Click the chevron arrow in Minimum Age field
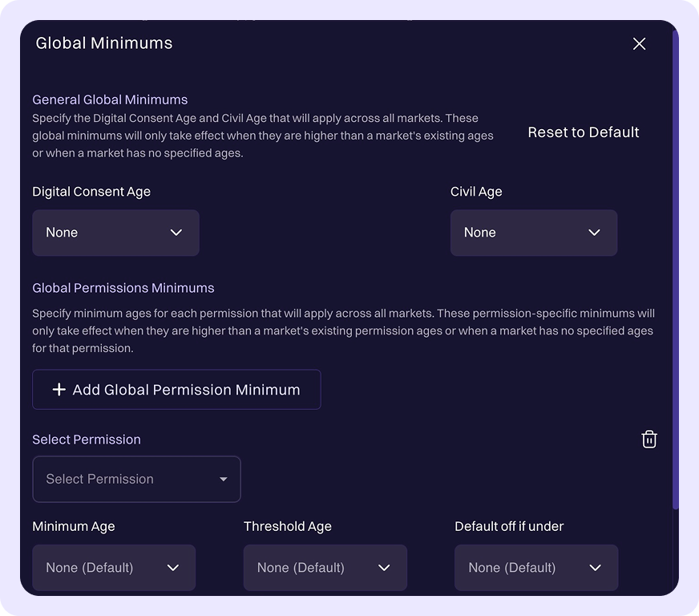Image resolution: width=699 pixels, height=616 pixels. pyautogui.click(x=173, y=568)
